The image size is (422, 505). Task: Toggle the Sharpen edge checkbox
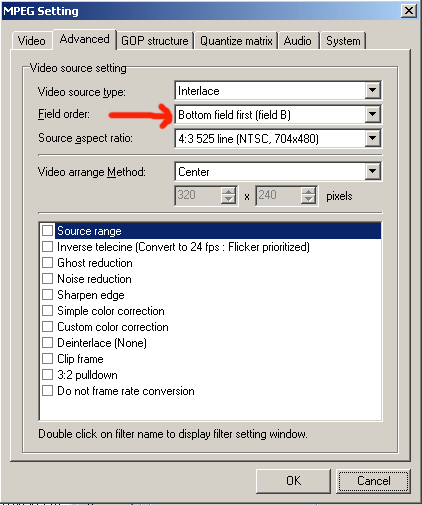47,295
